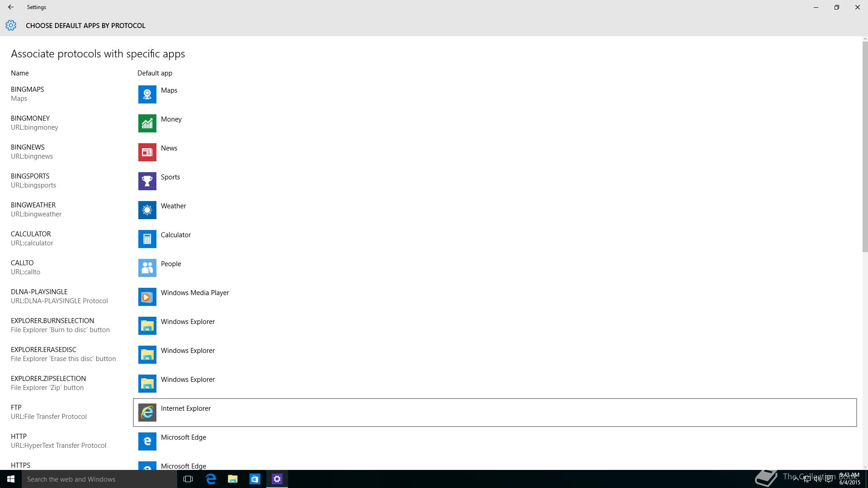Click the scrollbar down arrow
The height and width of the screenshot is (488, 868).
point(865,467)
